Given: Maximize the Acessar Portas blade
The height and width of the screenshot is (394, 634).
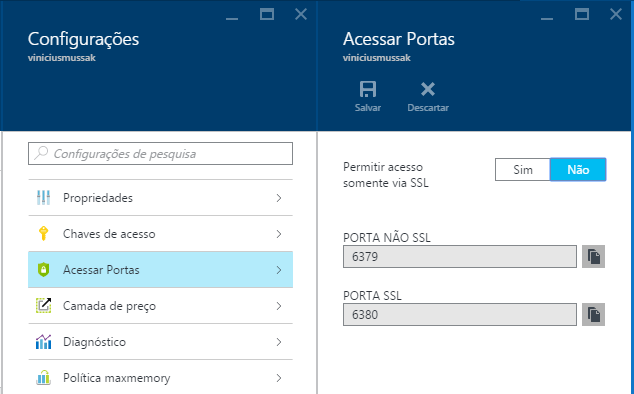Looking at the screenshot, I should 581,14.
